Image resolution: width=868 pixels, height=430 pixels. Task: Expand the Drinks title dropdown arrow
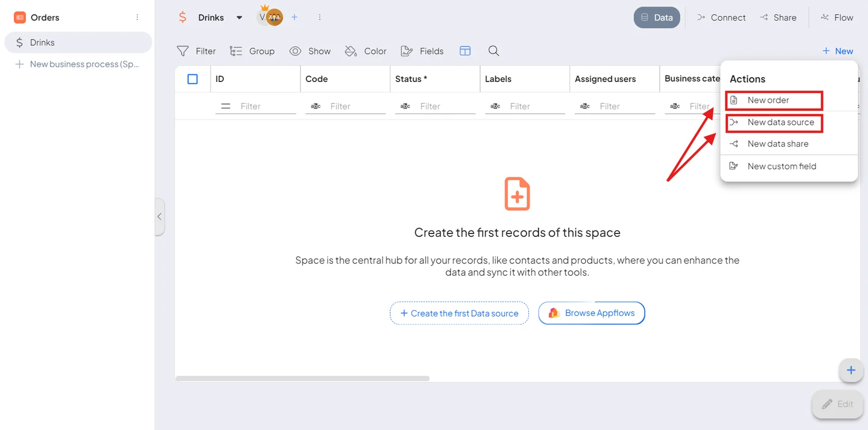239,17
